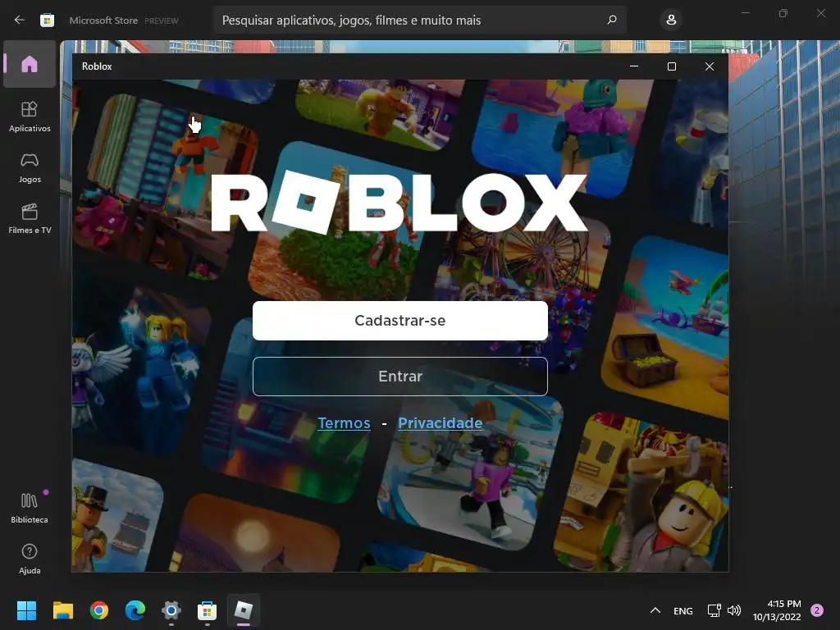The width and height of the screenshot is (840, 630).
Task: Click the Roblox taskbar icon
Action: (x=243, y=610)
